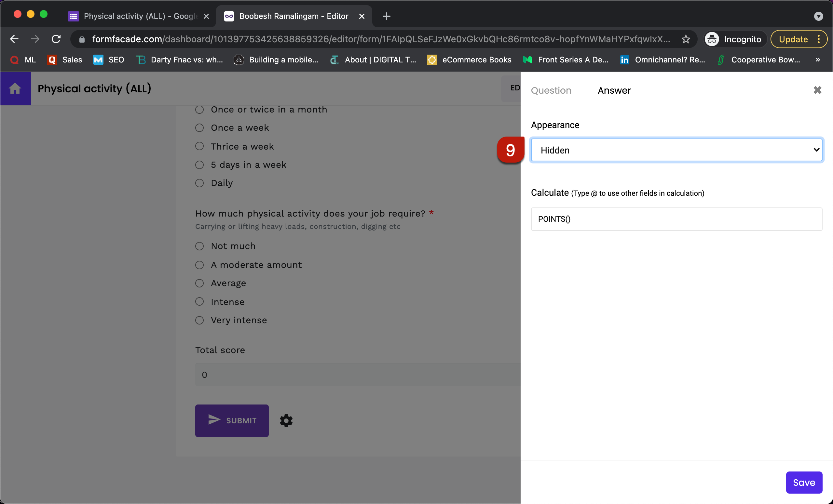Reload the current page
This screenshot has width=833, height=504.
click(x=56, y=39)
